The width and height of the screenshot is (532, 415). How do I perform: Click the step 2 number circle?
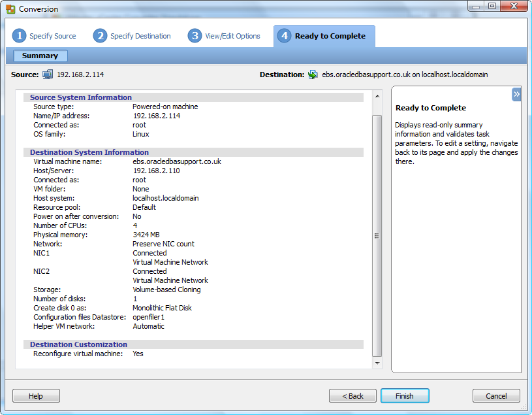pos(100,36)
